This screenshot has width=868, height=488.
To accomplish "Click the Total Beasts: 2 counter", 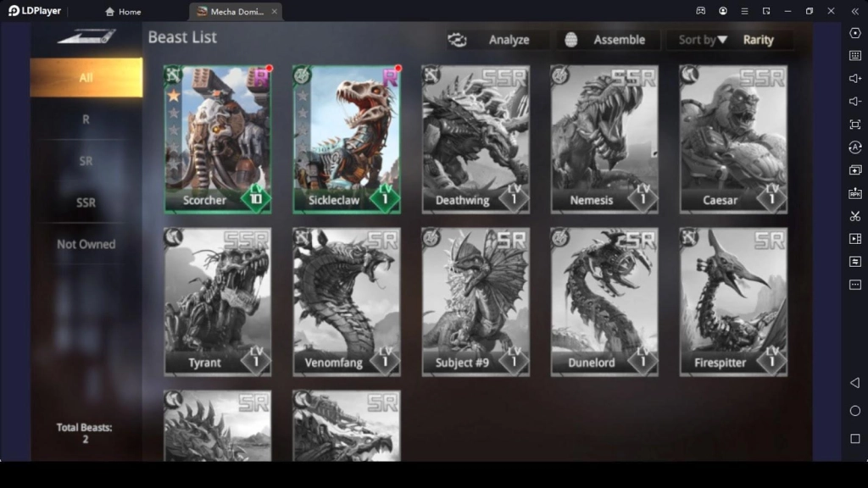I will point(84,433).
